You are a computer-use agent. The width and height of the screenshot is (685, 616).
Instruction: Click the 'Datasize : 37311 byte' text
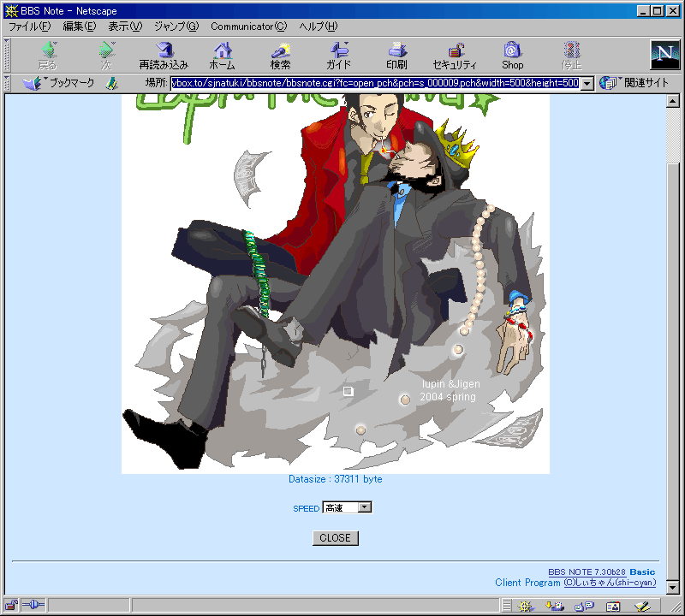click(336, 479)
